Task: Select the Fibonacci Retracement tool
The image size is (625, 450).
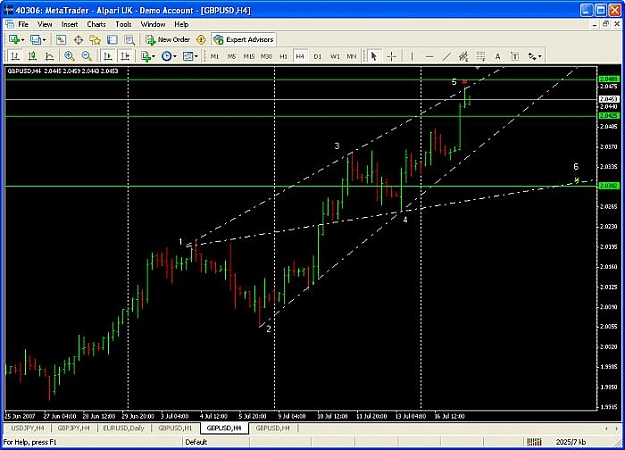Action: tap(481, 56)
